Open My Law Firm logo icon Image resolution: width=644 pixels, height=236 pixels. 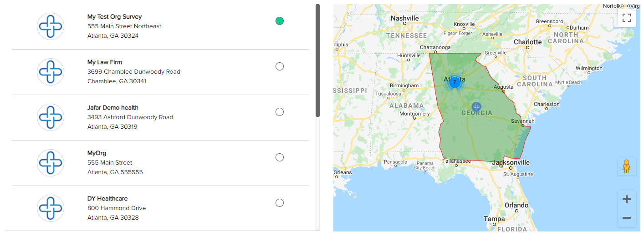(51, 72)
